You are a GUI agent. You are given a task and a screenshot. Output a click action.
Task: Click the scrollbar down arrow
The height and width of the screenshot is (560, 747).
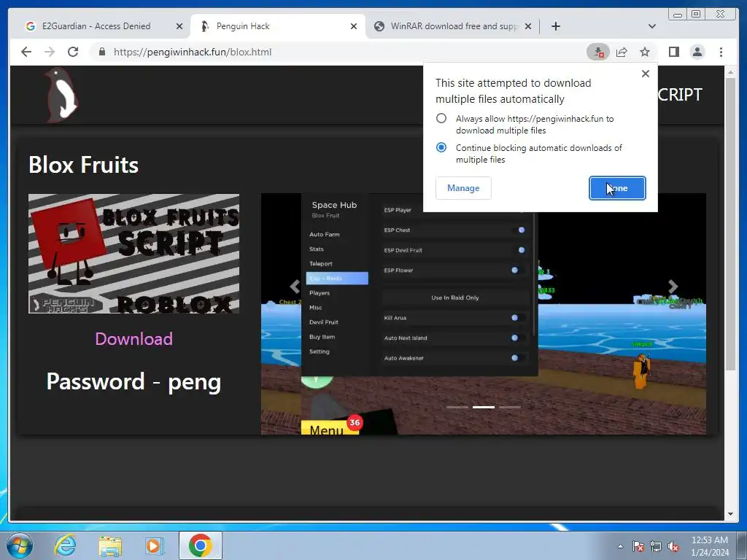[x=730, y=514]
